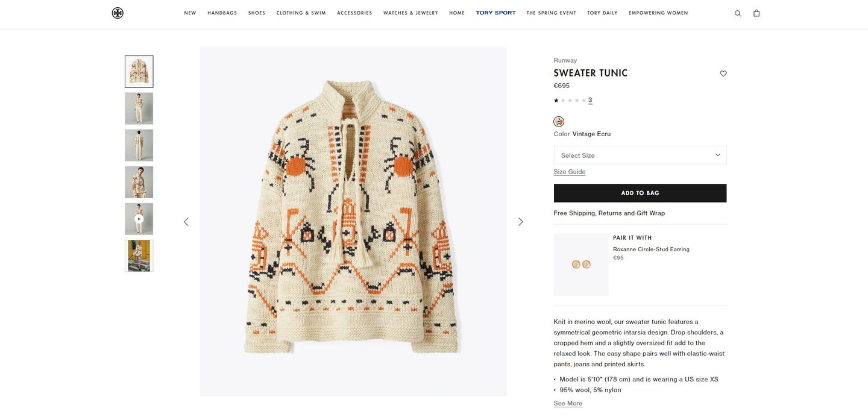Select the Vintage Ecru color swatch
This screenshot has height=420, width=868.
559,122
